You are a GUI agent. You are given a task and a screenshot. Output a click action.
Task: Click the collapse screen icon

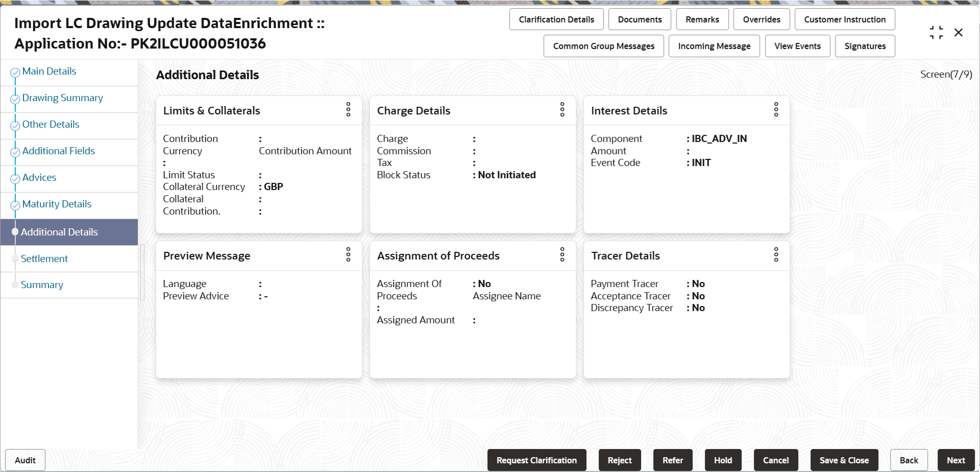[936, 33]
